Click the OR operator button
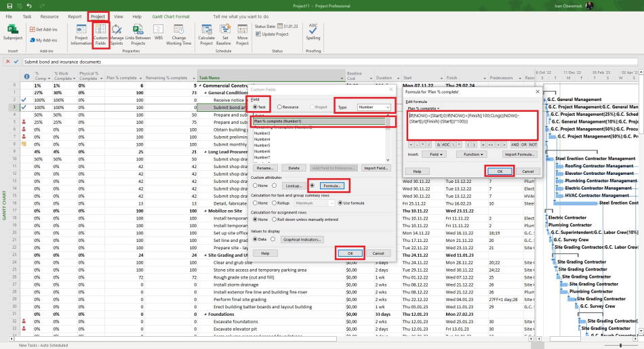 [524, 144]
